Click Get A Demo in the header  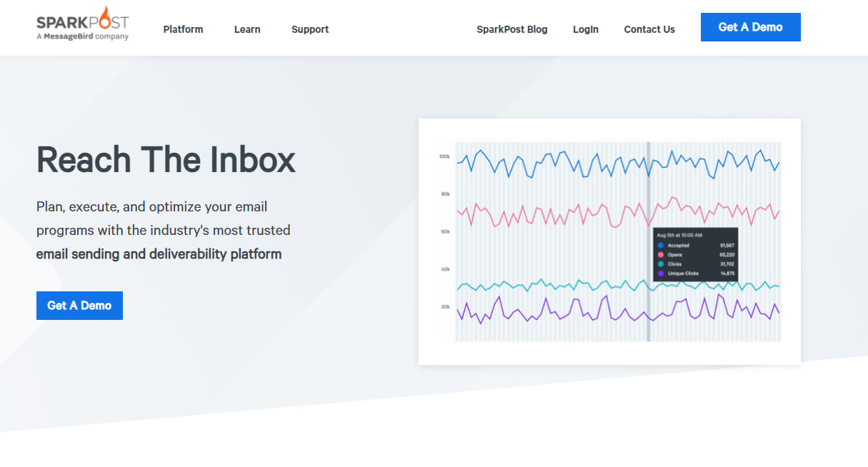(751, 27)
